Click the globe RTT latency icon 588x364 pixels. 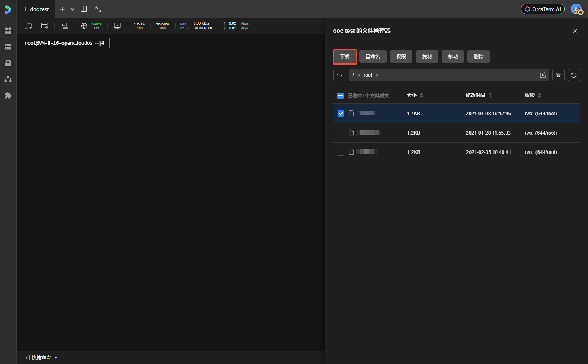point(84,26)
